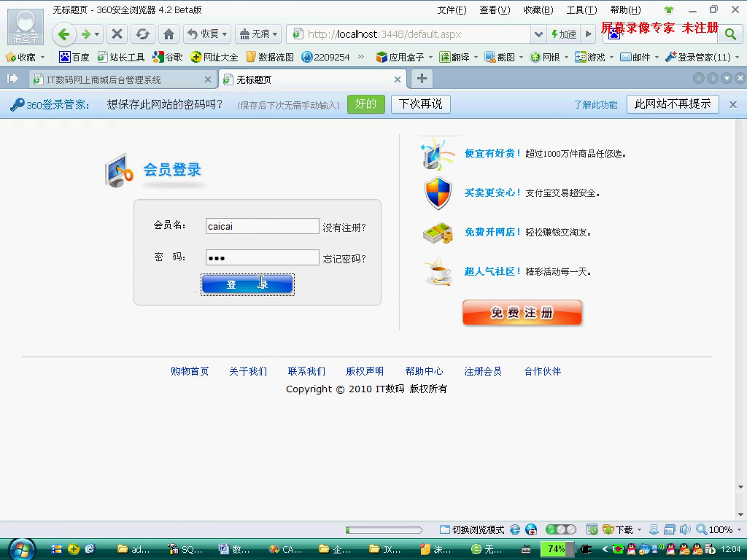Go to home page icon
747x560 pixels.
click(x=169, y=34)
